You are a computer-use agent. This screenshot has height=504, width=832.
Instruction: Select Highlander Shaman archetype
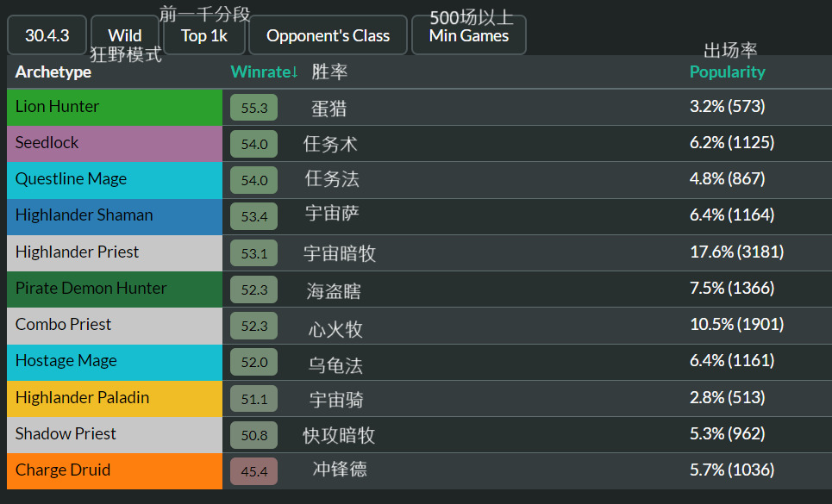115,217
